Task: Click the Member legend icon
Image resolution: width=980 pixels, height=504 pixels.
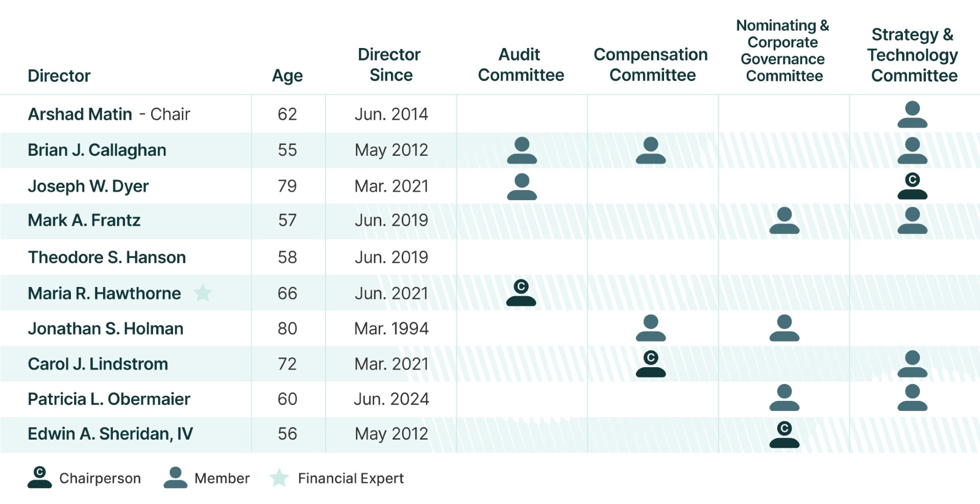Action: [175, 477]
